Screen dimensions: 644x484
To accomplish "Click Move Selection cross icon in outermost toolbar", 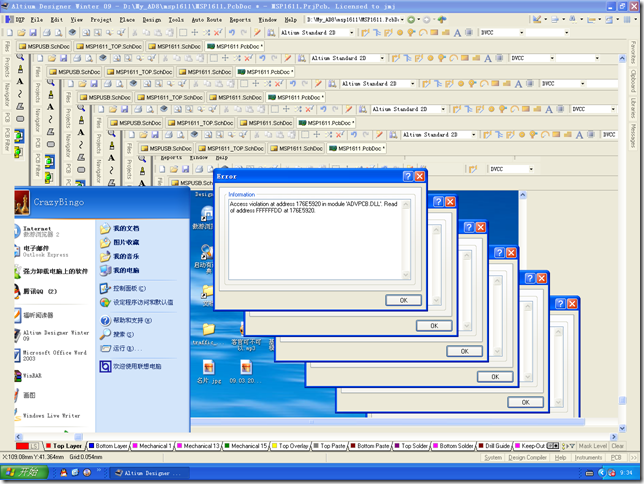I will coord(195,32).
